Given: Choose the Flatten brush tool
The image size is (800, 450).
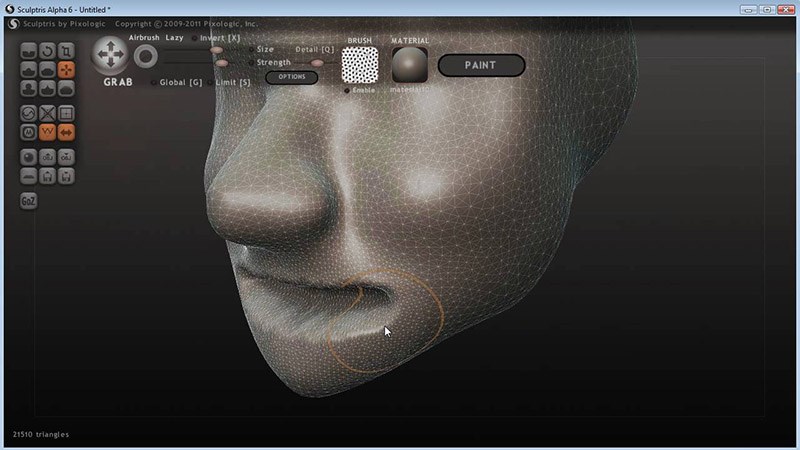Looking at the screenshot, I should pyautogui.click(x=47, y=69).
